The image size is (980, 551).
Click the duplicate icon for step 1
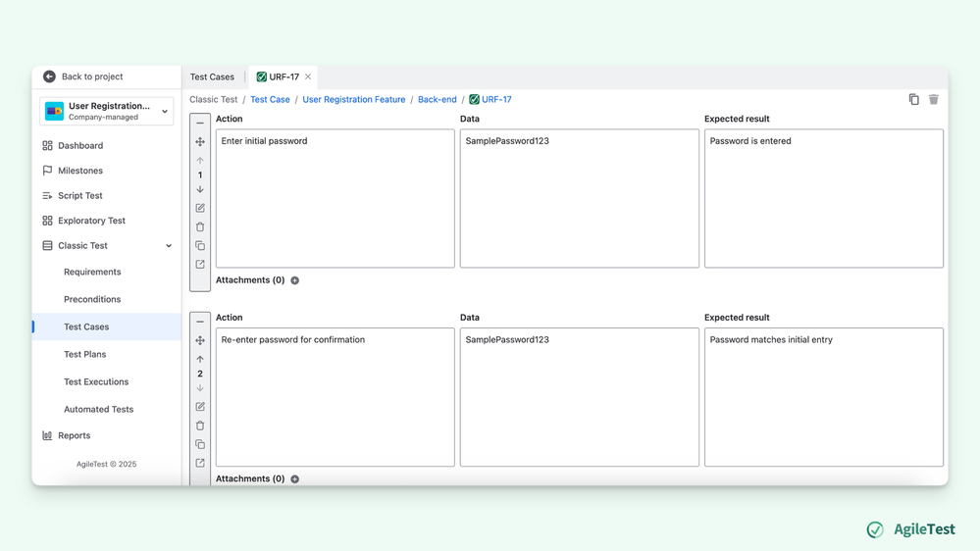(x=200, y=245)
